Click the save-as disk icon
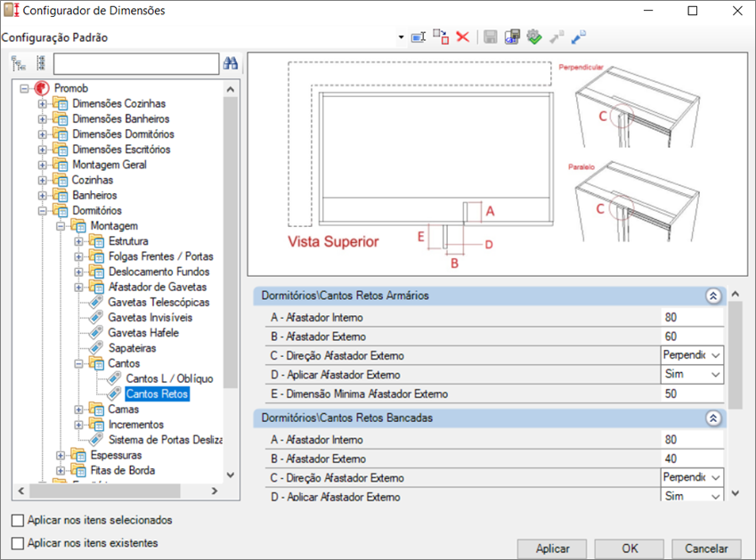This screenshot has width=756, height=560. 512,37
